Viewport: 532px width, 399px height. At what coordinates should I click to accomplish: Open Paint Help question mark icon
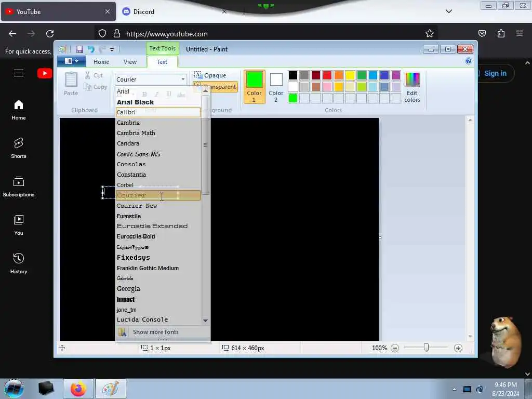click(x=469, y=61)
